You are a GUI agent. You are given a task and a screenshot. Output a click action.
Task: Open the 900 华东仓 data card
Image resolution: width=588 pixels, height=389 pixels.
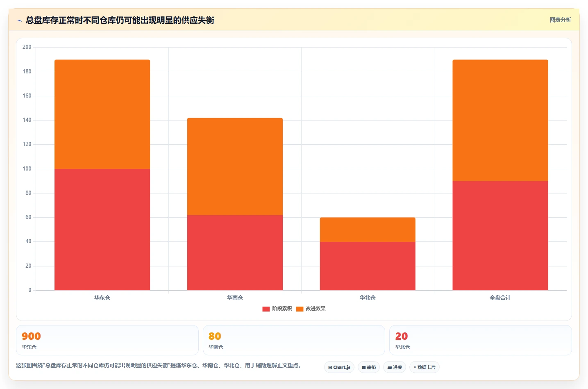[107, 340]
